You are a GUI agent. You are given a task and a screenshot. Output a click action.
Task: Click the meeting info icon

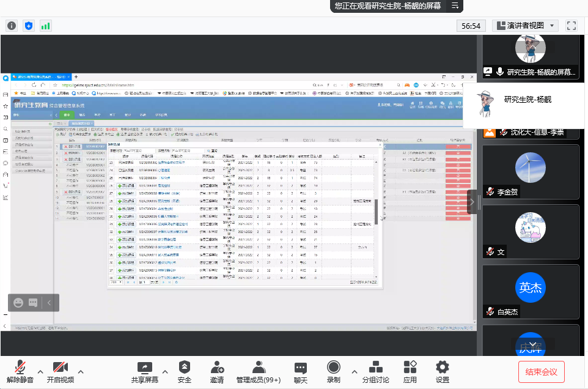pos(11,26)
